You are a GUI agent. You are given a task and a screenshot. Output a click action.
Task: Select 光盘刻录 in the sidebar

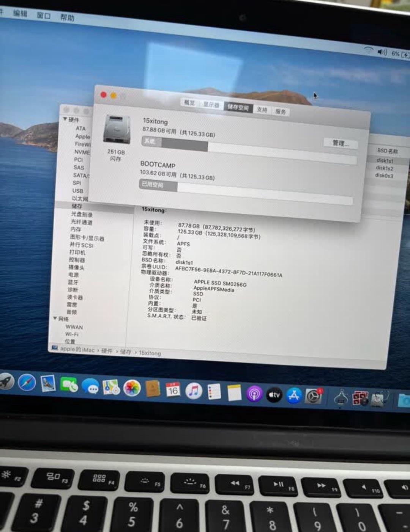[x=82, y=214]
